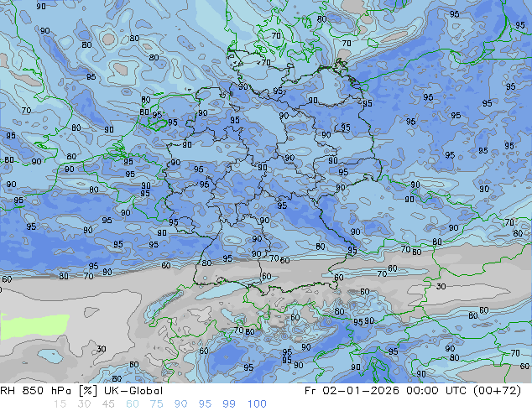Select legend value 15 in the color scale
532x411 pixels.
[60, 404]
